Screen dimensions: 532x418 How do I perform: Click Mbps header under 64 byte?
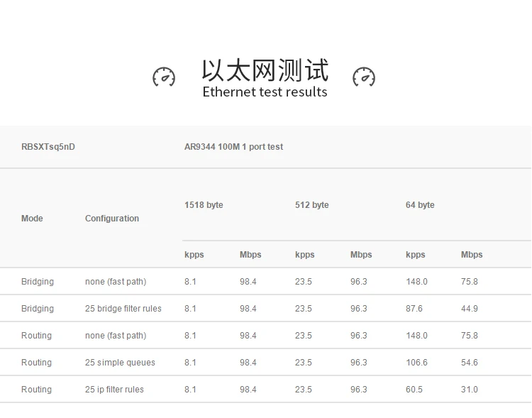click(x=472, y=255)
